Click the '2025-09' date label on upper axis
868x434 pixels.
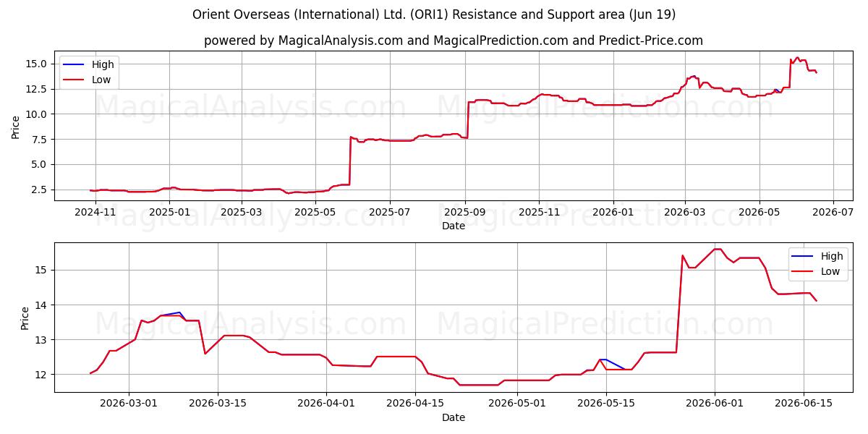pos(464,212)
